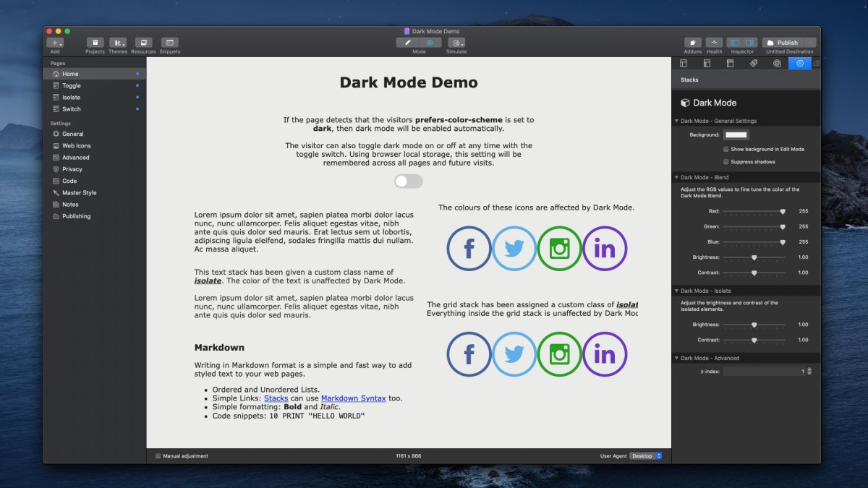Open the Themes browser
Image resolution: width=868 pixels, height=488 pixels.
pos(117,43)
